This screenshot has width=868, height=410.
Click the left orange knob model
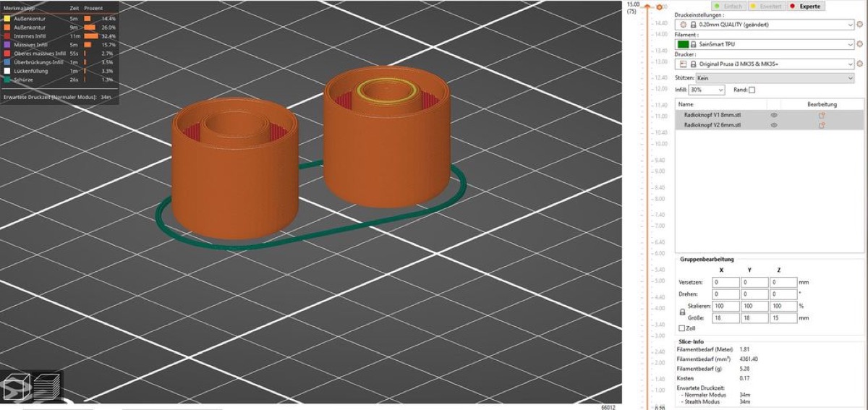point(235,170)
